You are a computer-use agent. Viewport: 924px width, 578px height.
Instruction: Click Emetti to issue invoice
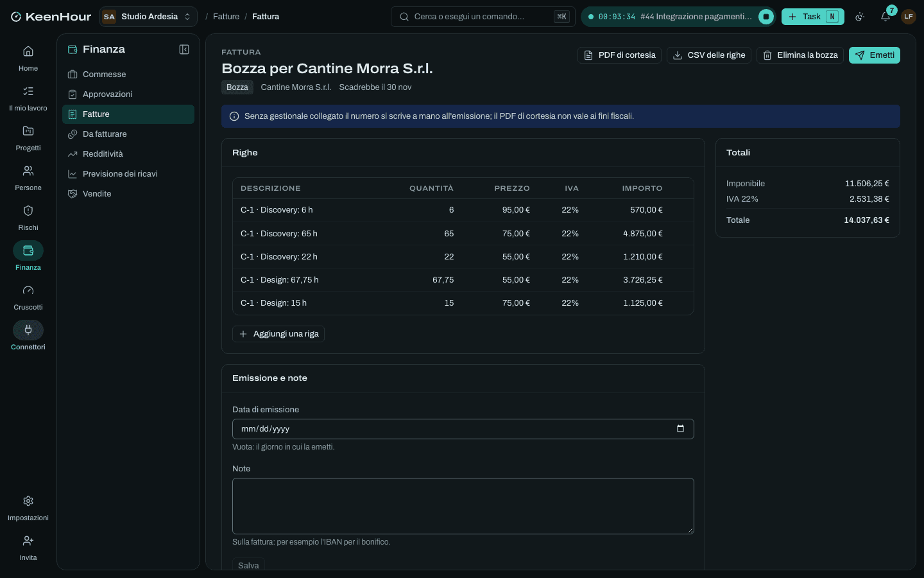point(875,55)
